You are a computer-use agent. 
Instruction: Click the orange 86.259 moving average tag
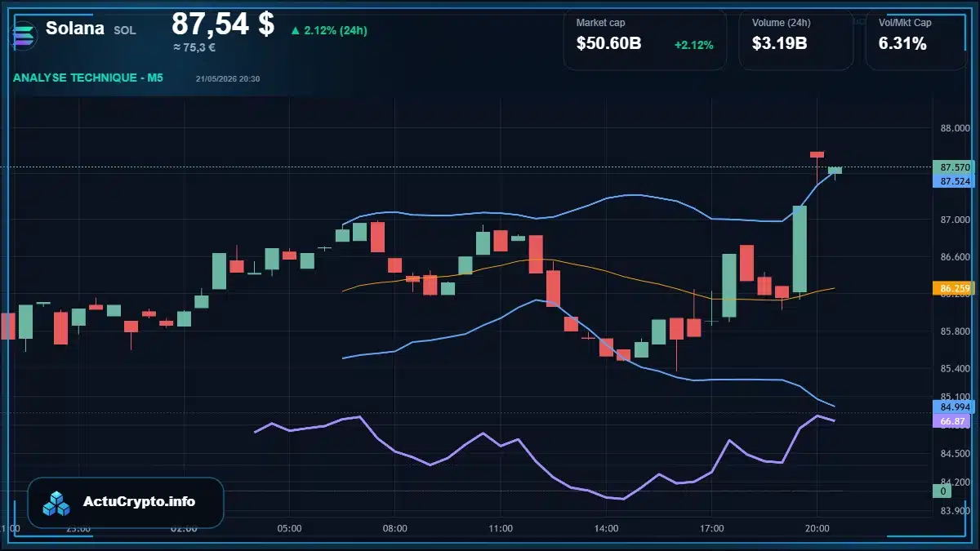coord(952,288)
